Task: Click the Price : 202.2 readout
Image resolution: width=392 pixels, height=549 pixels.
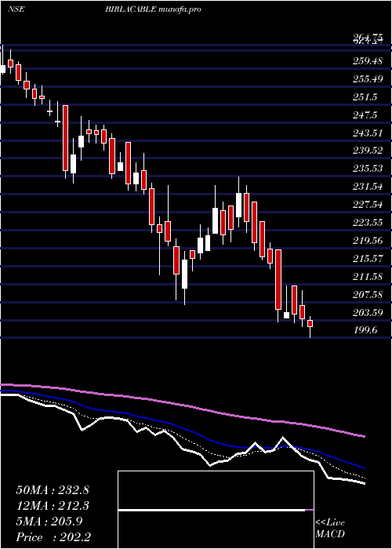Action: click(53, 536)
